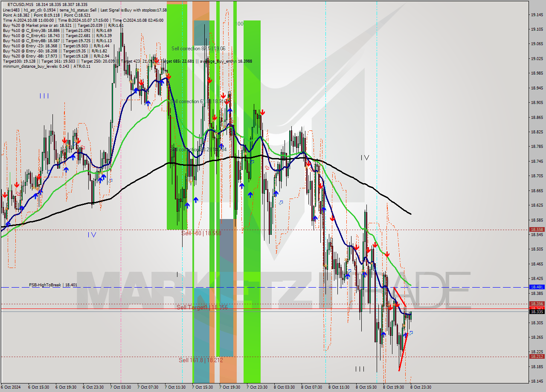Click the red 18.212 price tag on axis
Screen dimensions: 546x392
click(x=537, y=356)
